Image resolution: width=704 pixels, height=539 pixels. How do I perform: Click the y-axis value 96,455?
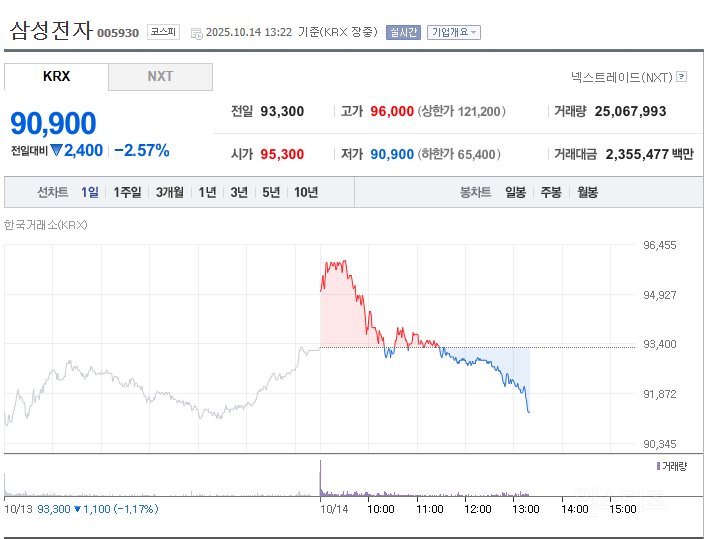click(x=660, y=245)
